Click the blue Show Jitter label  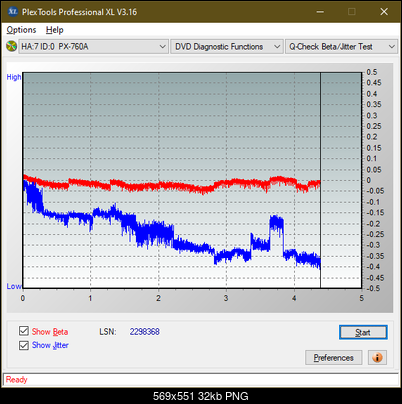[50, 345]
